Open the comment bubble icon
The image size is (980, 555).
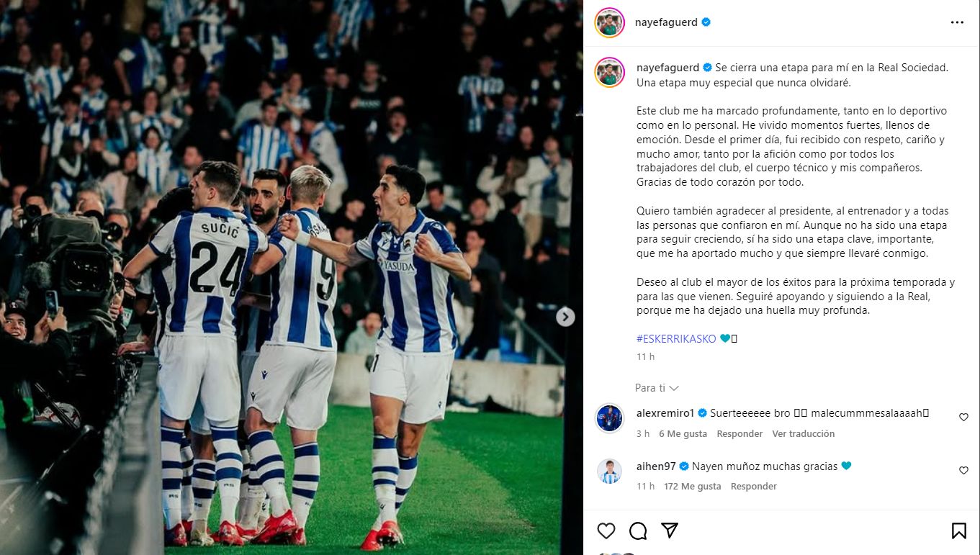coord(638,531)
